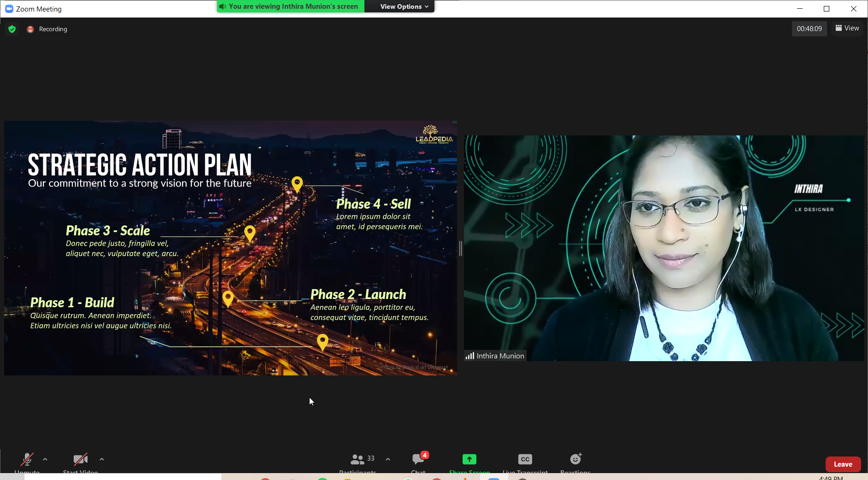
Task: Minimize the Zoom Meeting window
Action: 800,9
